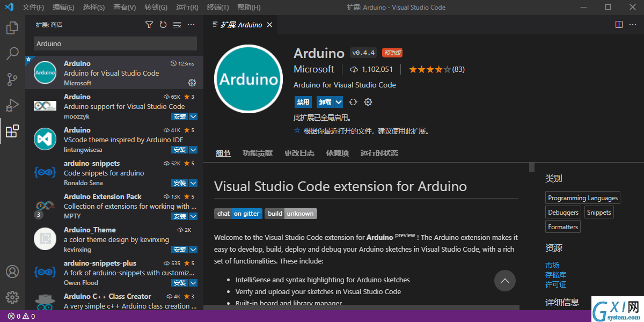This screenshot has height=322, width=644.
Task: Open the 查看(V) menu
Action: (x=125, y=8)
